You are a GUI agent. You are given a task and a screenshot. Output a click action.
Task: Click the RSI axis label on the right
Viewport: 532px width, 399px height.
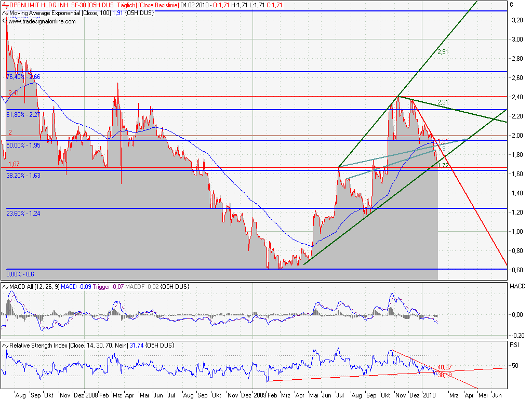pos(513,344)
